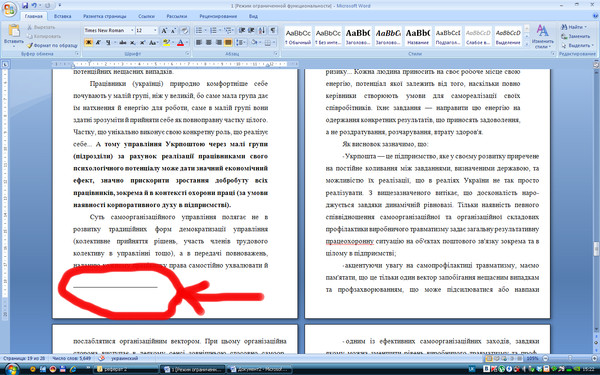600x375 pixels.
Task: Expand the styles gallery More arrow
Action: point(527,45)
